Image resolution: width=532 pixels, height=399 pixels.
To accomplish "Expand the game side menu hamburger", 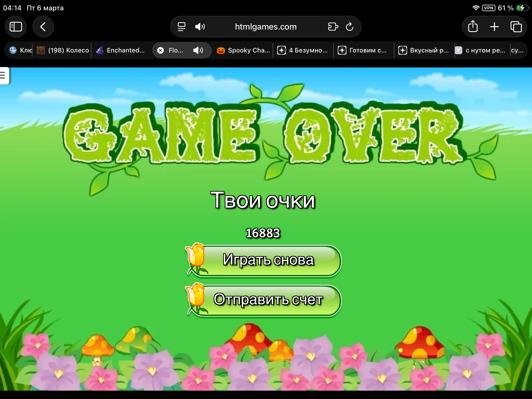I will (3, 75).
